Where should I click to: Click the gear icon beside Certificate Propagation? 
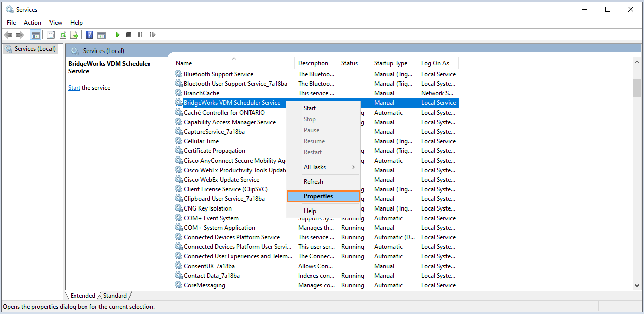coord(179,150)
